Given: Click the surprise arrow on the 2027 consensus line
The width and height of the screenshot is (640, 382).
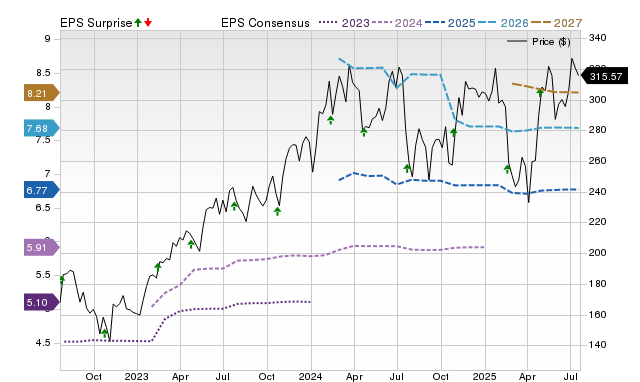Looking at the screenshot, I should [540, 92].
